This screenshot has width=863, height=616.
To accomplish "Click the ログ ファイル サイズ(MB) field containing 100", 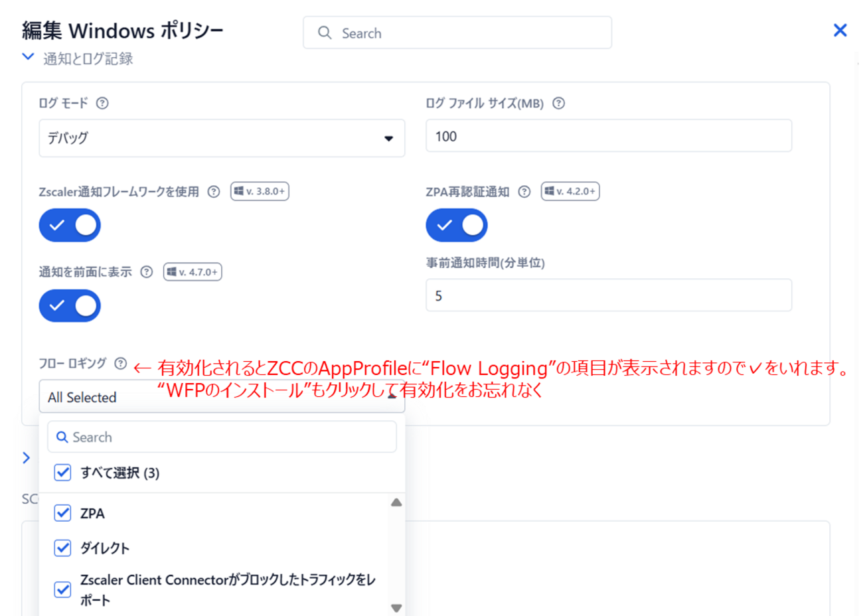I will [x=609, y=136].
